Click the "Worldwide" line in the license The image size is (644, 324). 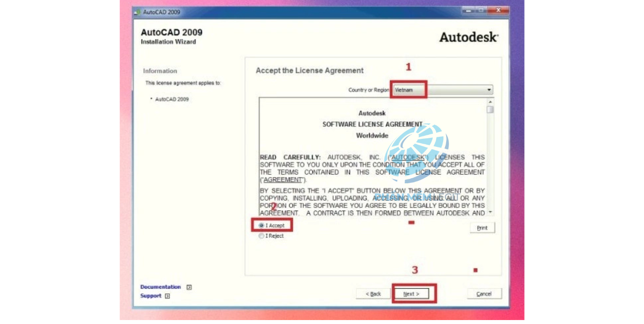point(372,136)
